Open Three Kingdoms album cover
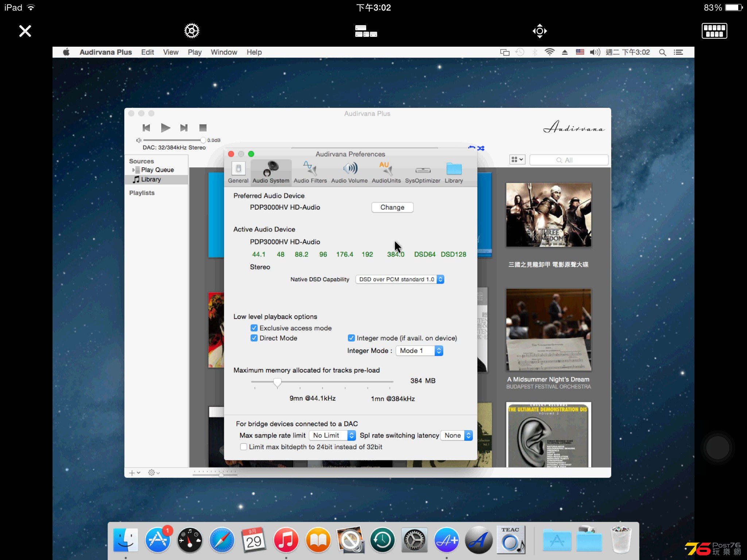Viewport: 747px width, 560px height. point(549,215)
